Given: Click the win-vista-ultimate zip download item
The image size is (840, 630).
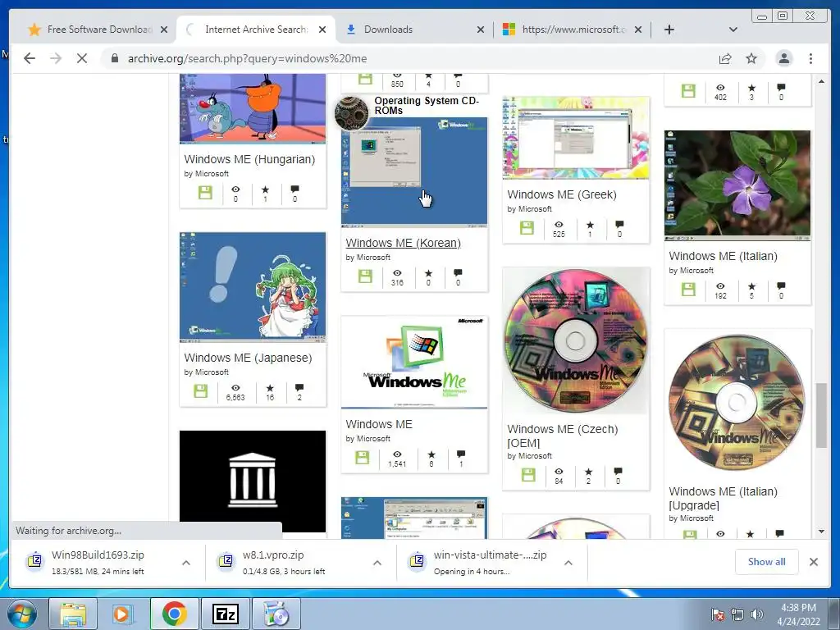Looking at the screenshot, I should pos(481,563).
